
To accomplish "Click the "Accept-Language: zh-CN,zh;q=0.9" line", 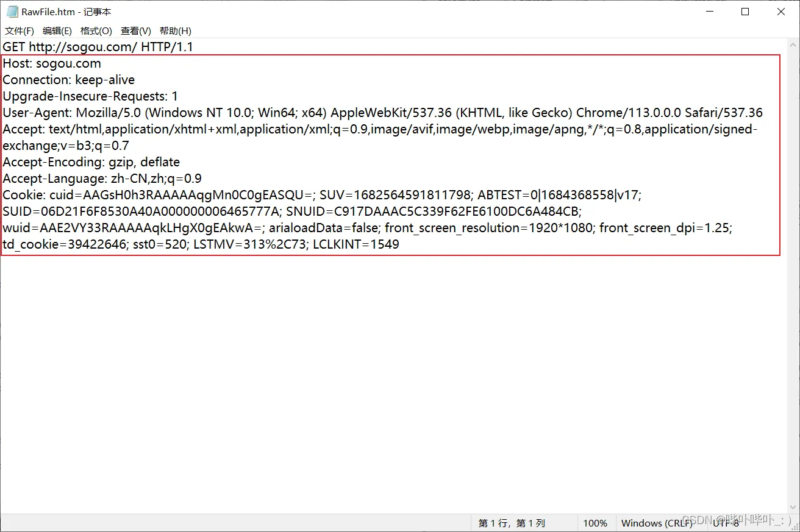I will coord(102,179).
